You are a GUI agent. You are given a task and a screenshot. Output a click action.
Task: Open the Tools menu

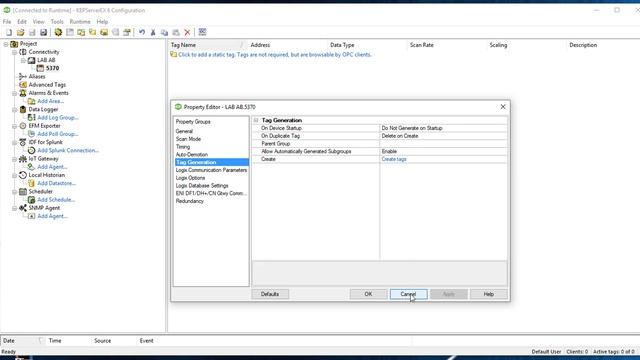click(57, 22)
